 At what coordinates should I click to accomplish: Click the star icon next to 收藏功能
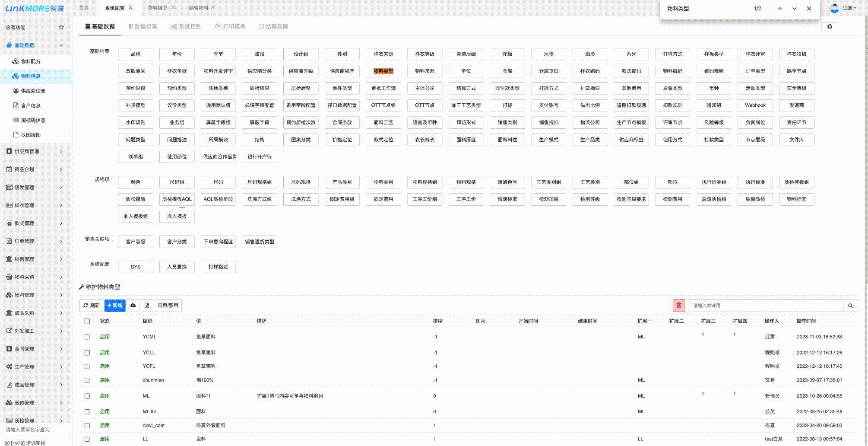(61, 27)
